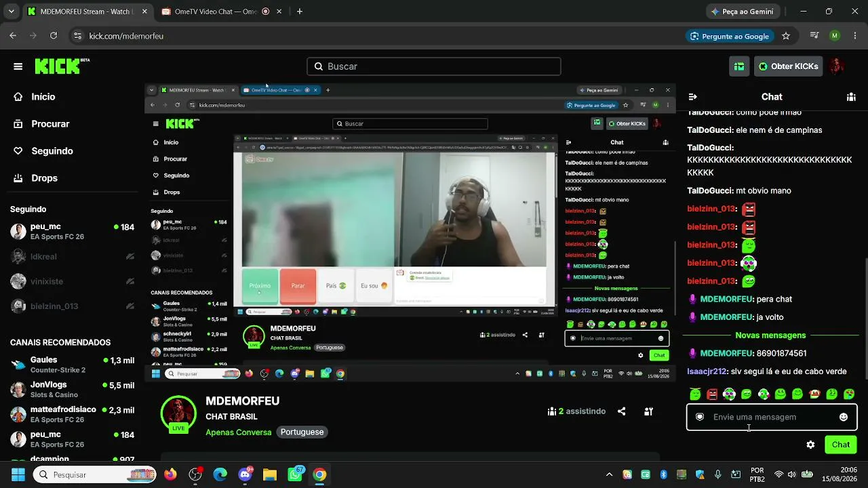Open chat settings gear
Image resolution: width=868 pixels, height=488 pixels.
point(810,445)
